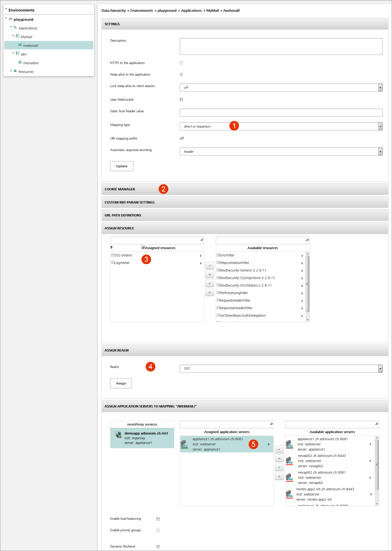Expand Custom Init-Param Settings section

[245, 202]
